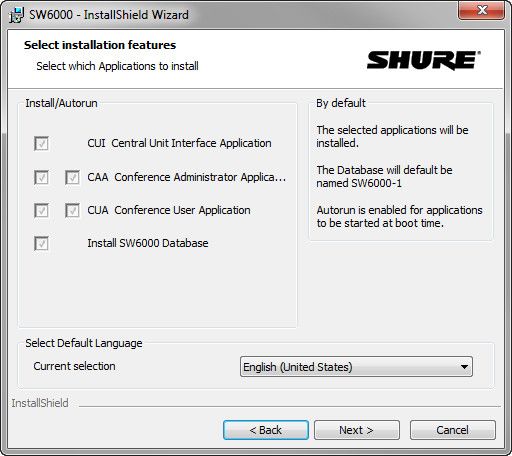The width and height of the screenshot is (512, 456).
Task: Toggle Install SW6000 Database checkbox
Action: pos(41,244)
